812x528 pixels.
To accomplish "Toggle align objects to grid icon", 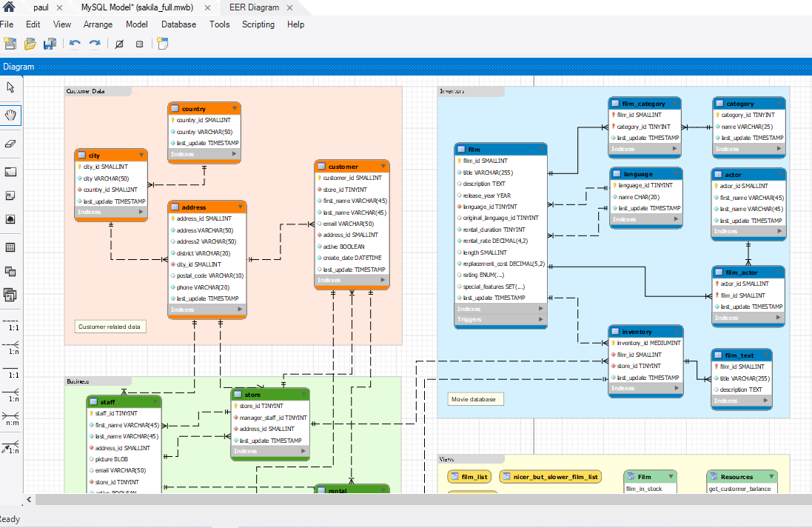I will point(139,44).
